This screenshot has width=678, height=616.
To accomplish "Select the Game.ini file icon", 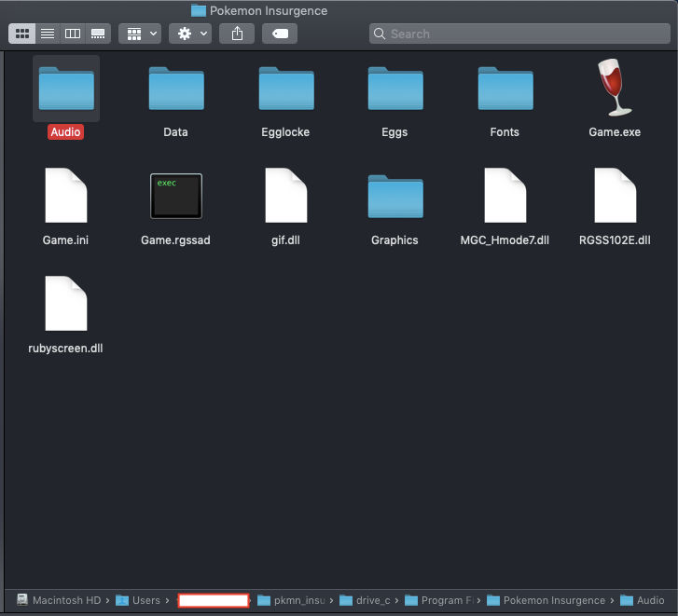I will [66, 196].
